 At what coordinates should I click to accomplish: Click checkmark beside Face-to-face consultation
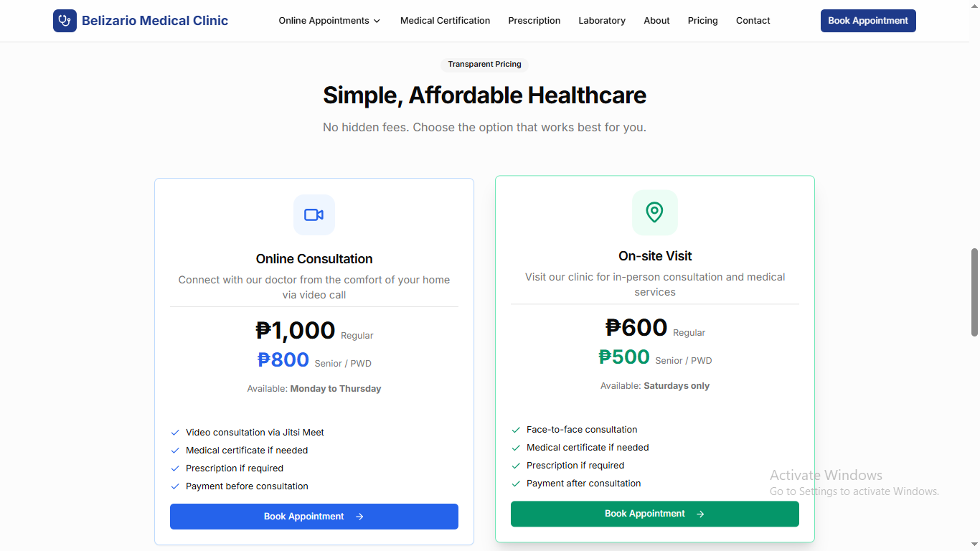516,430
